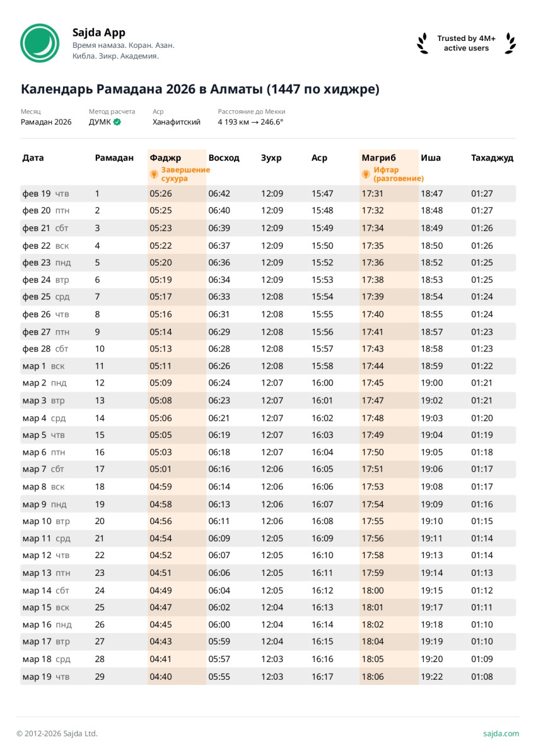Click Магриб time 18:00 for мар 14
The height and width of the screenshot is (756, 536).
(372, 590)
